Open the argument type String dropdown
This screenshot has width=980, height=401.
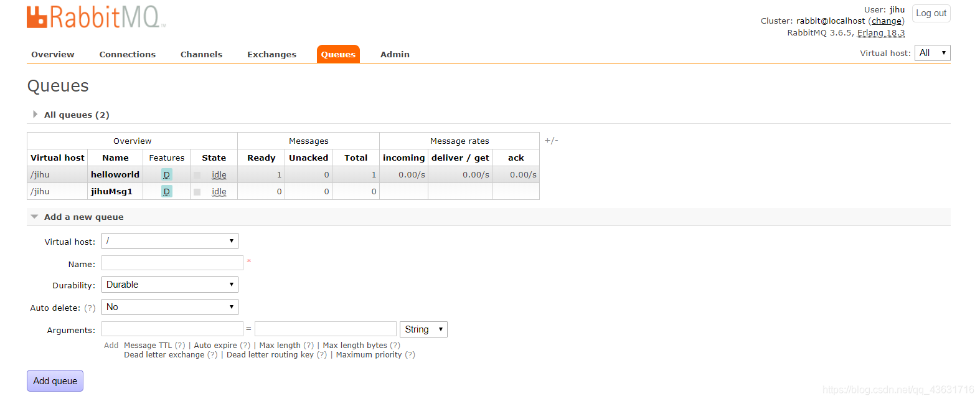coord(423,329)
